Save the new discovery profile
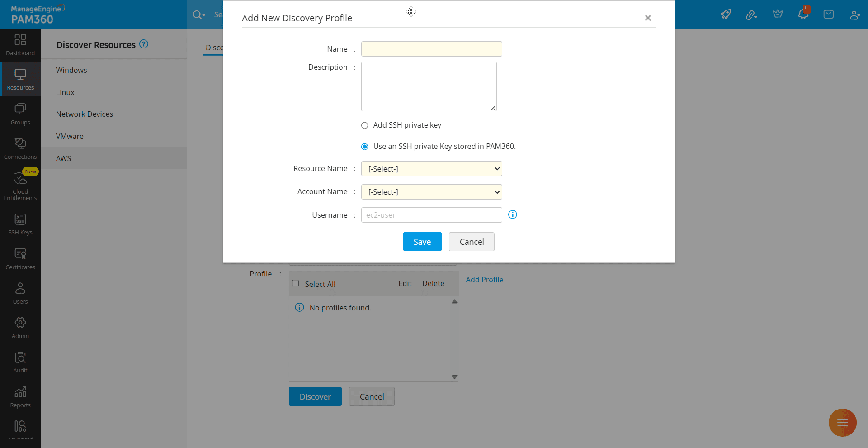The height and width of the screenshot is (448, 868). pyautogui.click(x=422, y=242)
